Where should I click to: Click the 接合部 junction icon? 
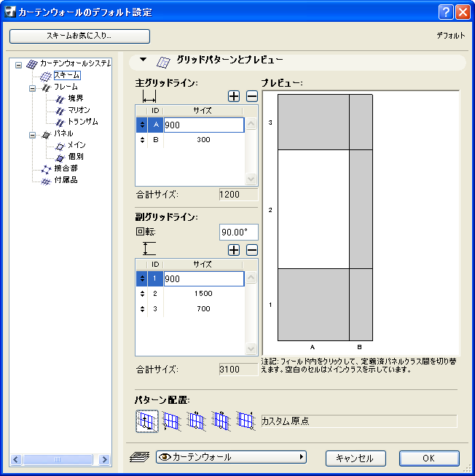(x=46, y=170)
